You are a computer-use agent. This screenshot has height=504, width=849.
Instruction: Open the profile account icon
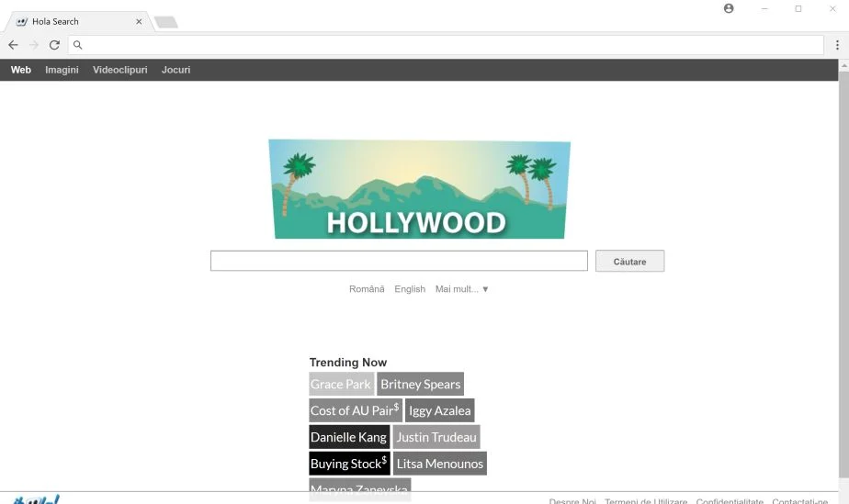coord(729,8)
